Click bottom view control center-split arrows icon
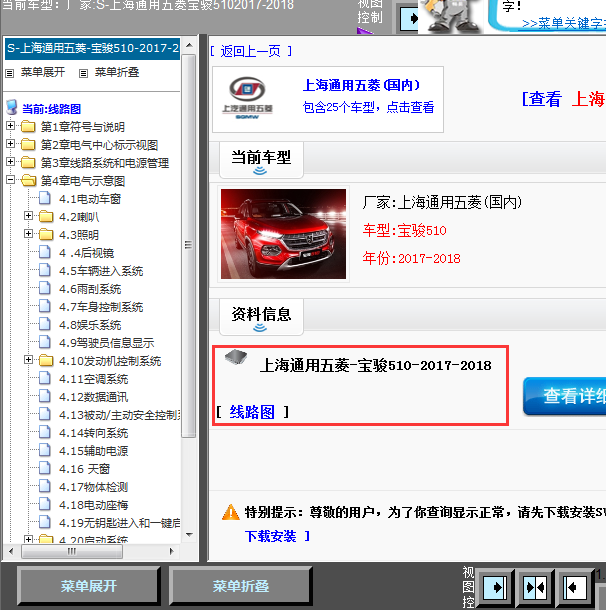 tap(535, 587)
